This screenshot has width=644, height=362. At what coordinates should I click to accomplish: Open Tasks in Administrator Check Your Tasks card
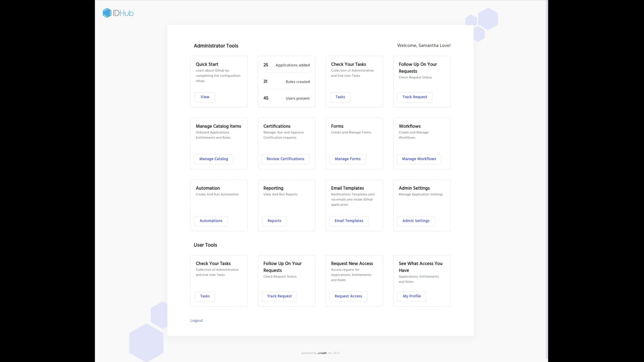[x=340, y=97]
